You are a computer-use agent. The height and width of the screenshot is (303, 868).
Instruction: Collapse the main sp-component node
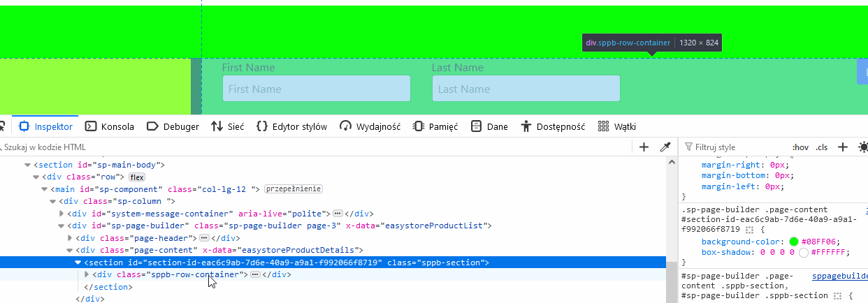(45, 189)
